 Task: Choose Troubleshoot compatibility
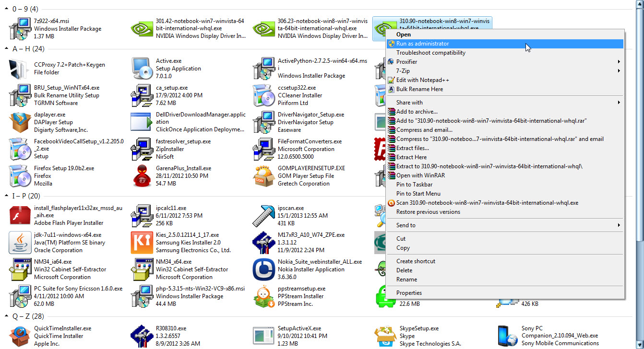pos(505,53)
